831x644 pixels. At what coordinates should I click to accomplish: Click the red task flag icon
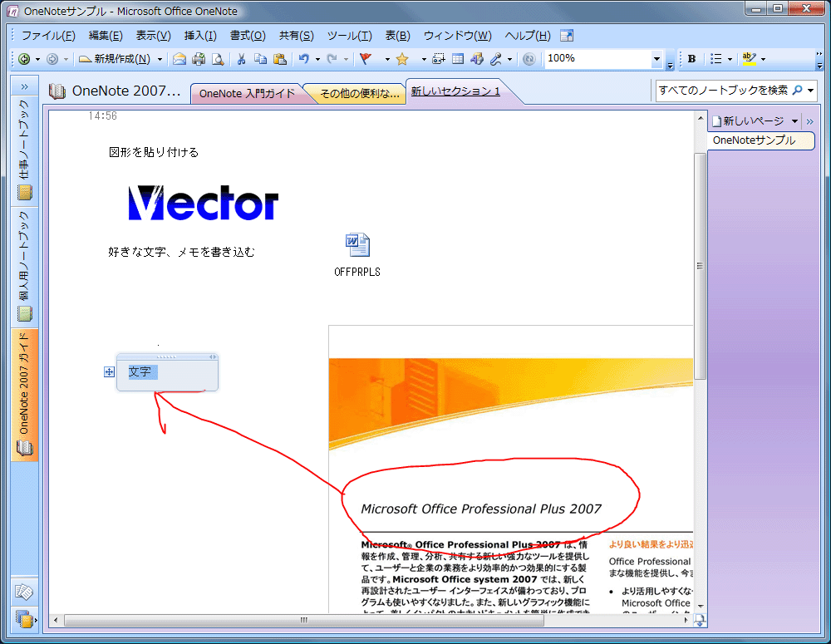coord(366,59)
